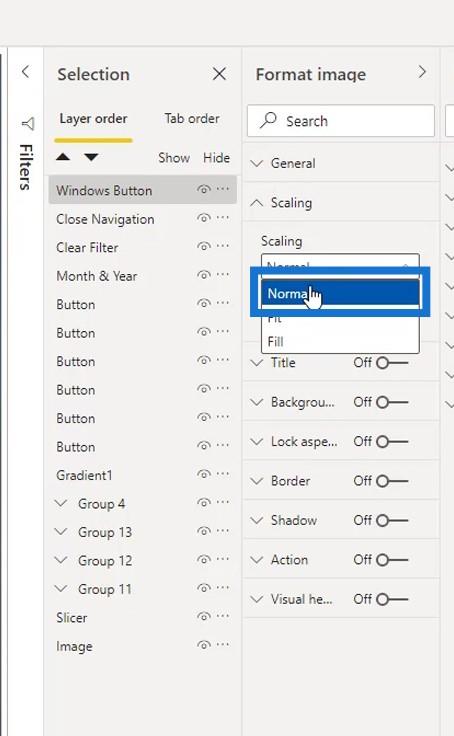Expand Group 4 in layer list

[61, 504]
